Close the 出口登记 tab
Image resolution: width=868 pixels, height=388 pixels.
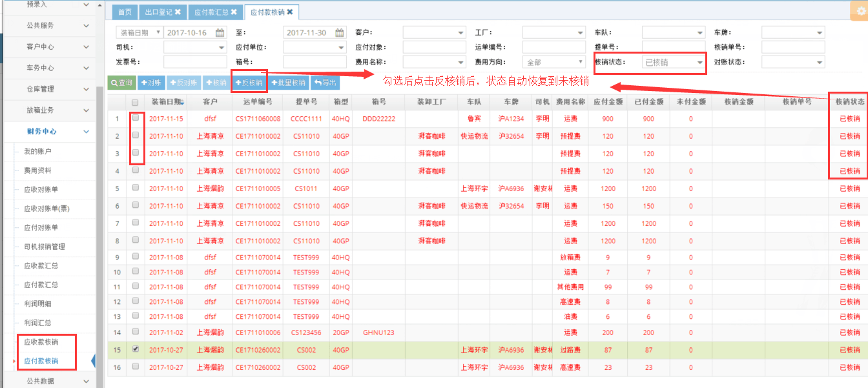(x=178, y=12)
